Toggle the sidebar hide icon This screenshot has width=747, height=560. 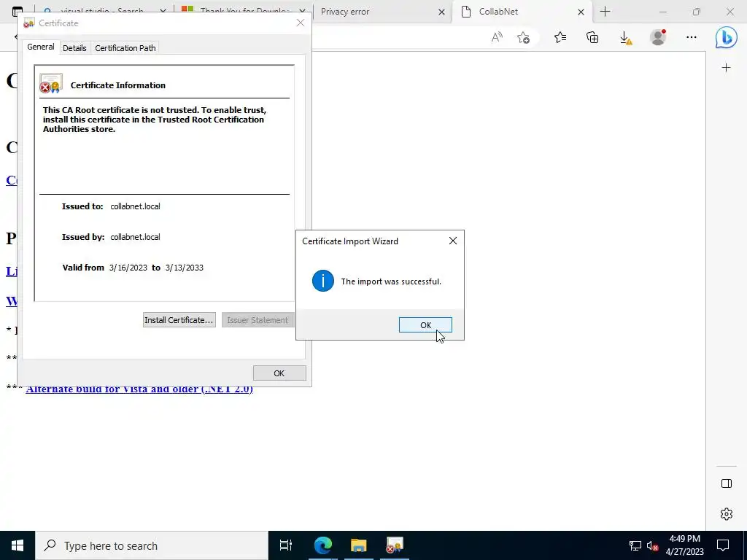click(726, 484)
